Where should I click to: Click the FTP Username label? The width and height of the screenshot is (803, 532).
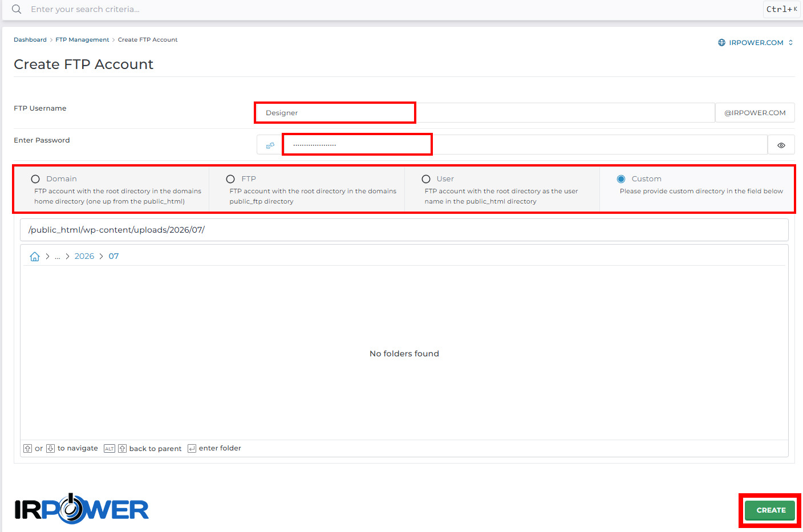point(40,108)
